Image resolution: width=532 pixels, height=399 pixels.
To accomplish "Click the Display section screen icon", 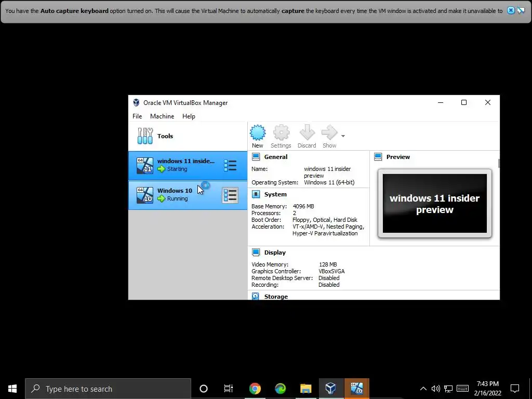I will (256, 252).
